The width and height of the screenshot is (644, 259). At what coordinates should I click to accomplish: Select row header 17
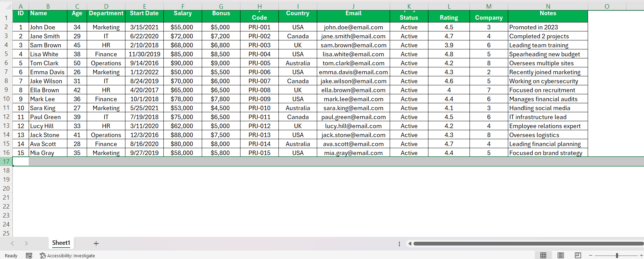tap(6, 161)
